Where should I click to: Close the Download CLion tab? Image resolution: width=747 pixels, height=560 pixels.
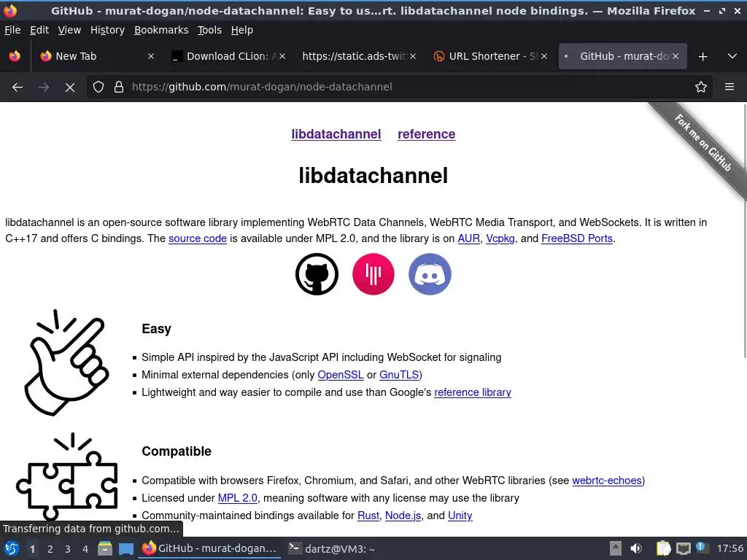282,56
